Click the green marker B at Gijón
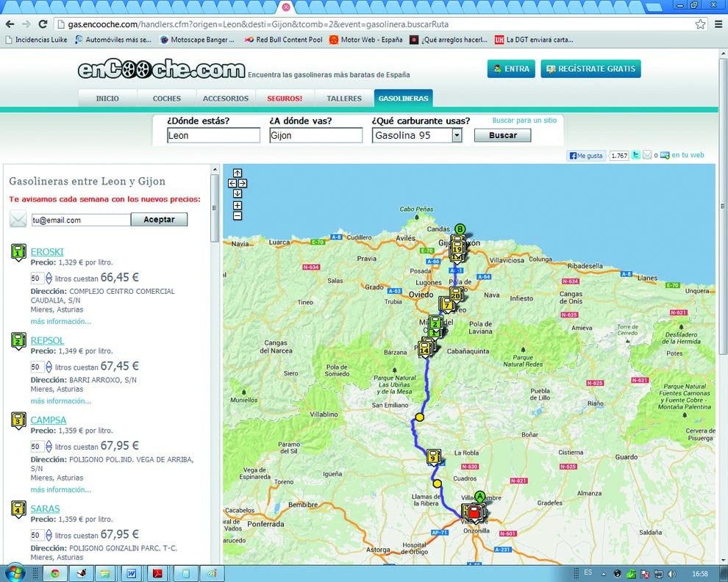 (460, 229)
